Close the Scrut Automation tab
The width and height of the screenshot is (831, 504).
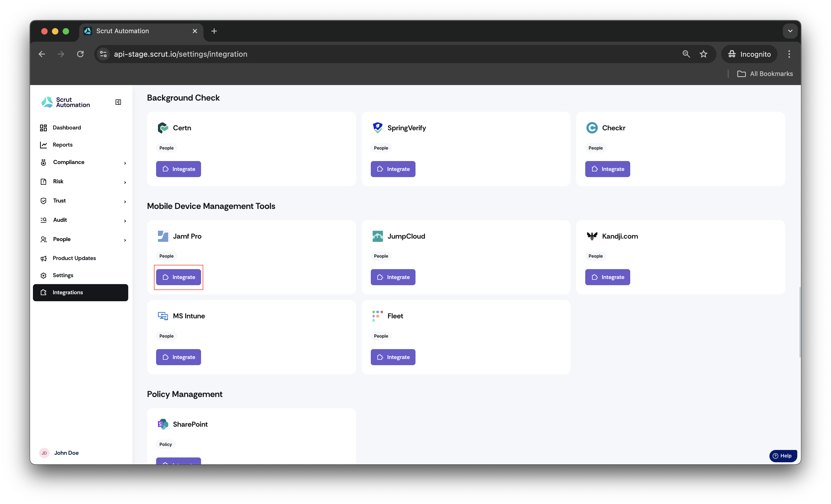(x=195, y=31)
